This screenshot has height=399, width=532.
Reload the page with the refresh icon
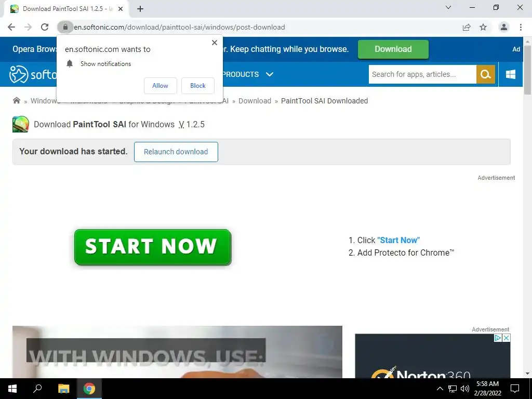coord(45,27)
